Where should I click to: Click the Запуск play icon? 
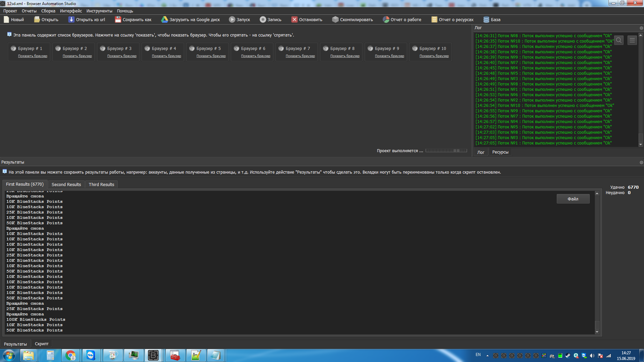(x=232, y=19)
